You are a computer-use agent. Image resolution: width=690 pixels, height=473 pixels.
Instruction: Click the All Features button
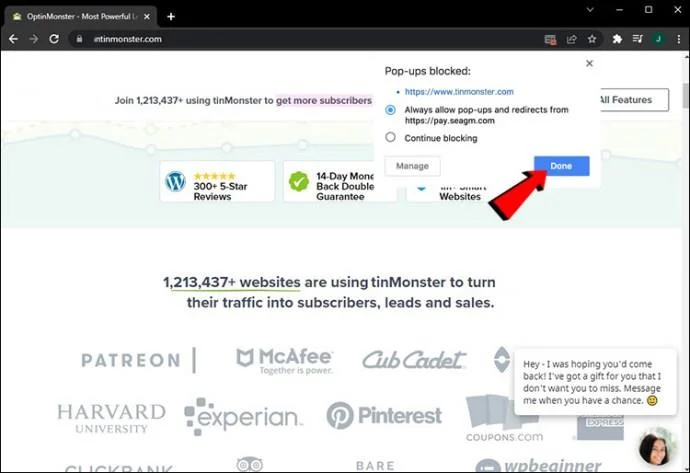tap(634, 100)
